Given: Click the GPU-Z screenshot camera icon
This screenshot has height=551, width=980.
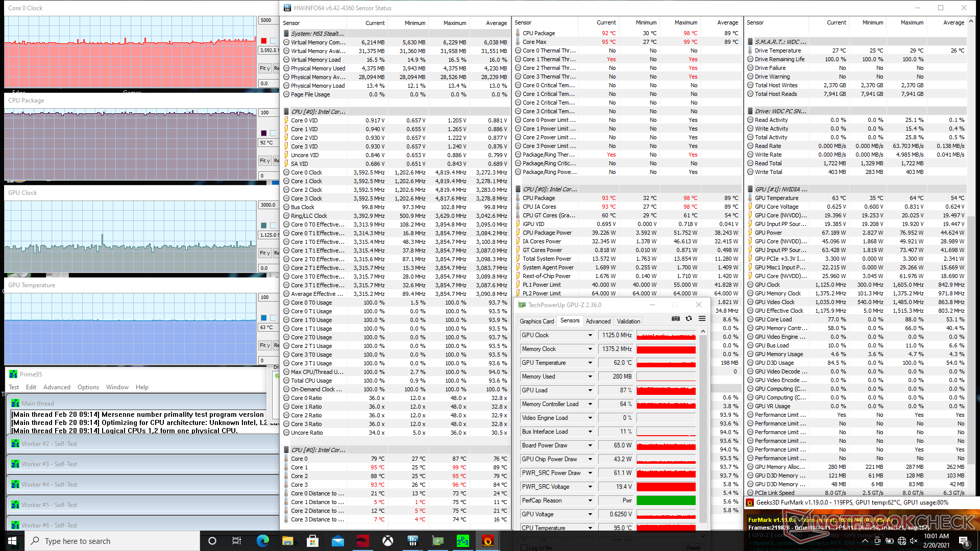Looking at the screenshot, I should (675, 318).
